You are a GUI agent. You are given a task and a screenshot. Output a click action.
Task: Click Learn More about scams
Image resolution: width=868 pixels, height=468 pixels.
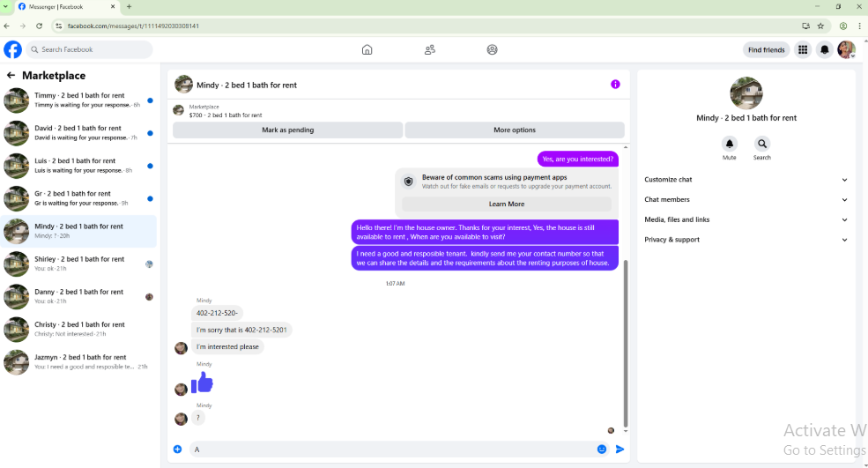(507, 204)
